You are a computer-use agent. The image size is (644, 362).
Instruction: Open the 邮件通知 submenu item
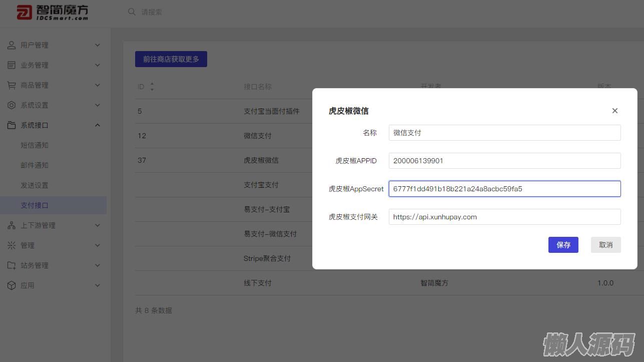tap(35, 165)
